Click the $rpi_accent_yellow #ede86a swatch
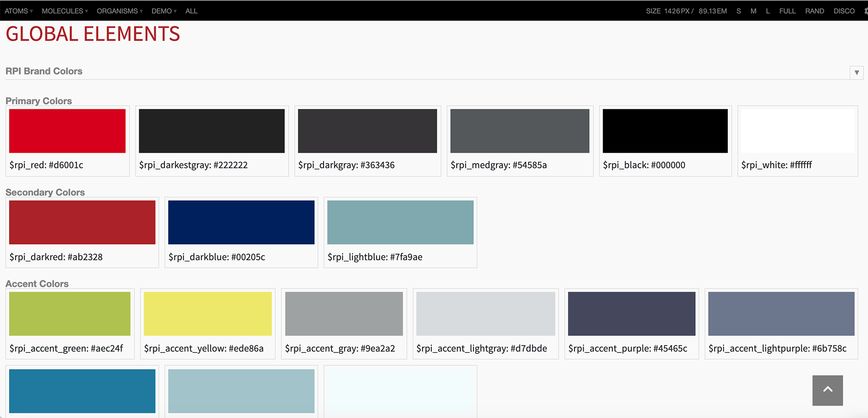The width and height of the screenshot is (868, 418). [208, 314]
